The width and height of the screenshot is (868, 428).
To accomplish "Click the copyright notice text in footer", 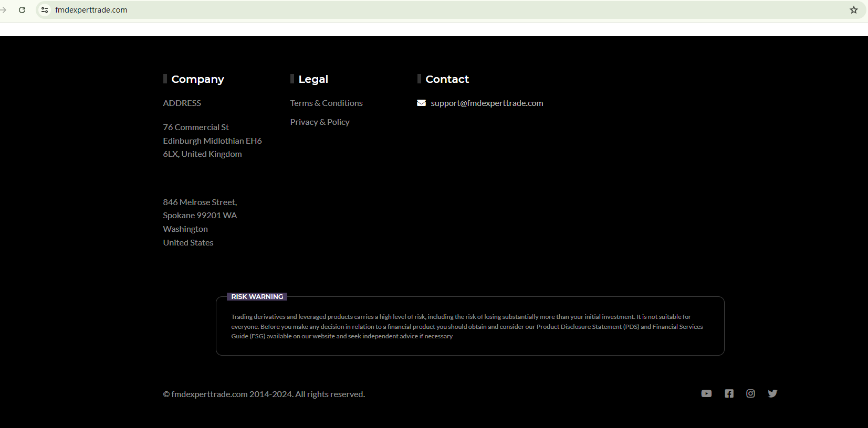I will (x=264, y=394).
